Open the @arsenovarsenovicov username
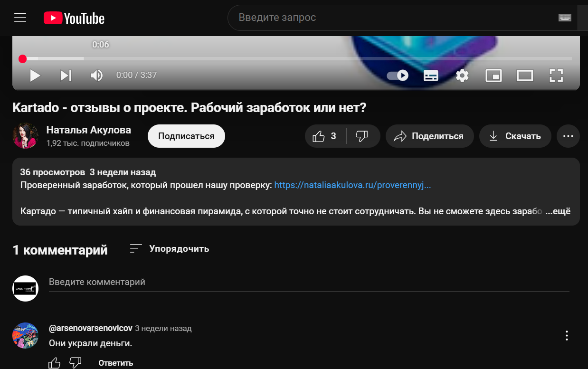This screenshot has height=369, width=588. pyautogui.click(x=91, y=328)
